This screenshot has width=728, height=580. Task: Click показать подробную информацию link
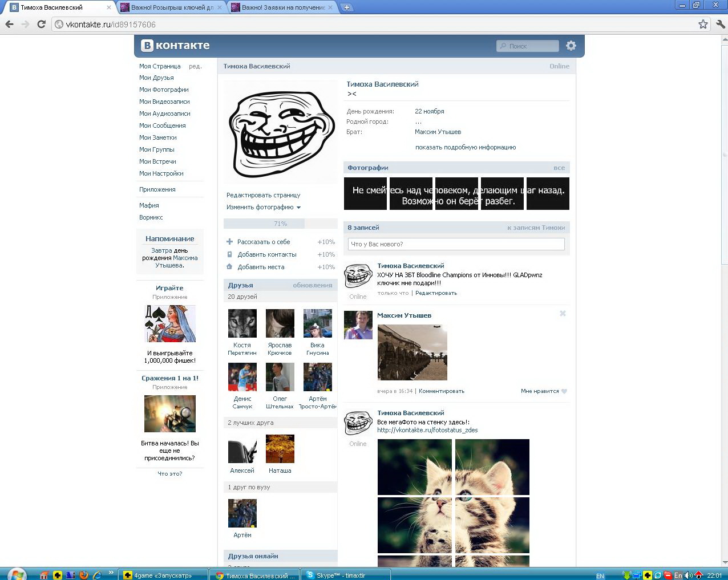coord(466,147)
